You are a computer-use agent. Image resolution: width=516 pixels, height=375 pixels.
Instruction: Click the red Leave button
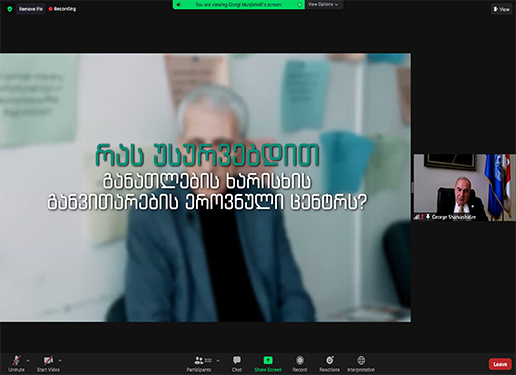pyautogui.click(x=500, y=364)
